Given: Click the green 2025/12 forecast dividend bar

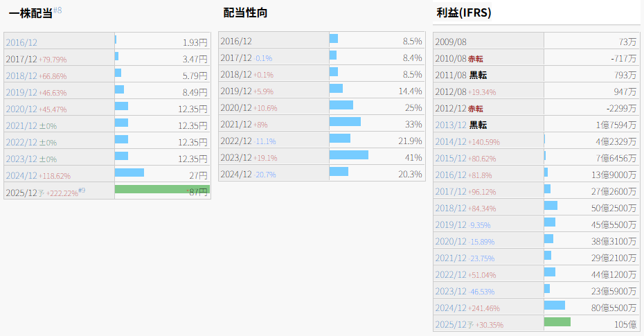Looking at the screenshot, I should (x=162, y=189).
